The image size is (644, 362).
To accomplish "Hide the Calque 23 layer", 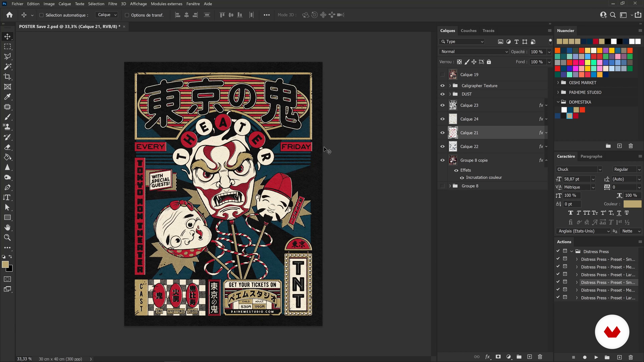I will 442,105.
